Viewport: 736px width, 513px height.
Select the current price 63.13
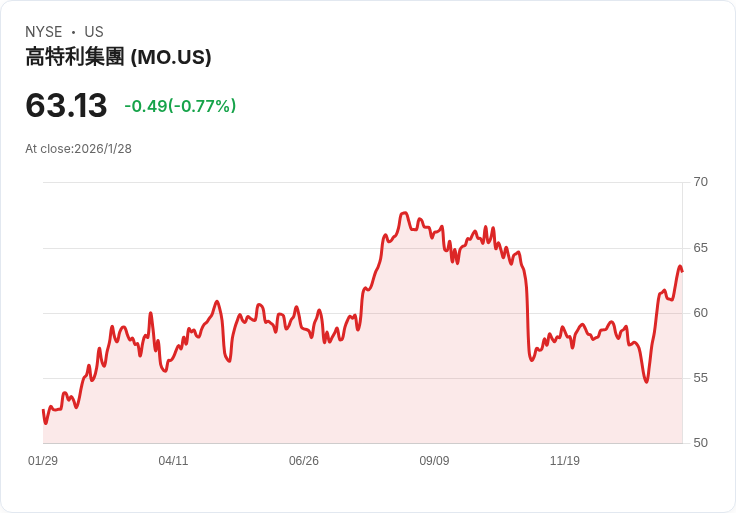[66, 106]
